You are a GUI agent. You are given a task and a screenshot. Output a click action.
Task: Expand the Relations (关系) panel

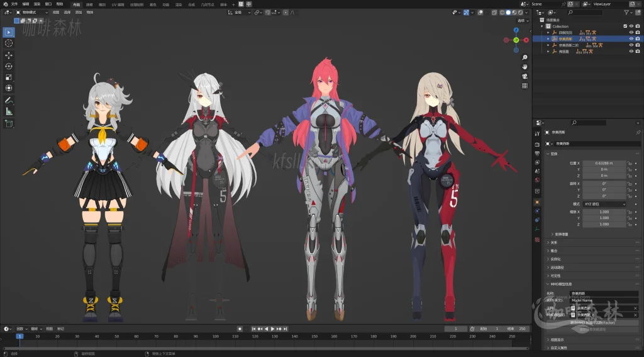pyautogui.click(x=553, y=242)
